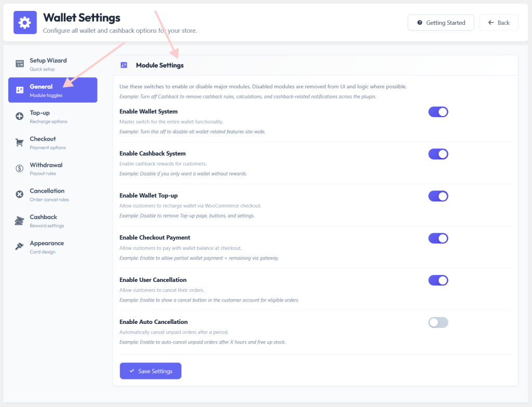Click the Cancellation cross circle icon
The height and width of the screenshot is (407, 532).
[20, 194]
